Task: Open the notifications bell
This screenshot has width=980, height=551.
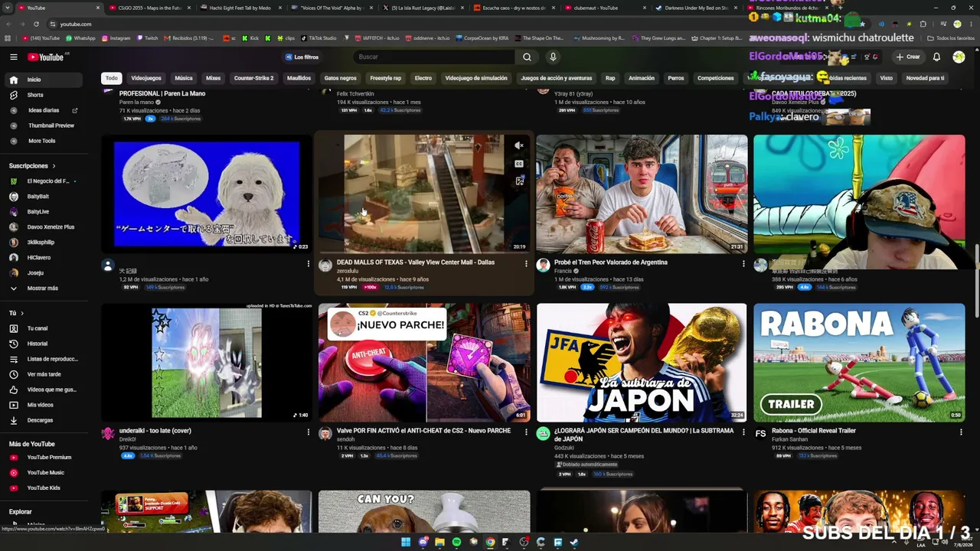Action: 936,57
